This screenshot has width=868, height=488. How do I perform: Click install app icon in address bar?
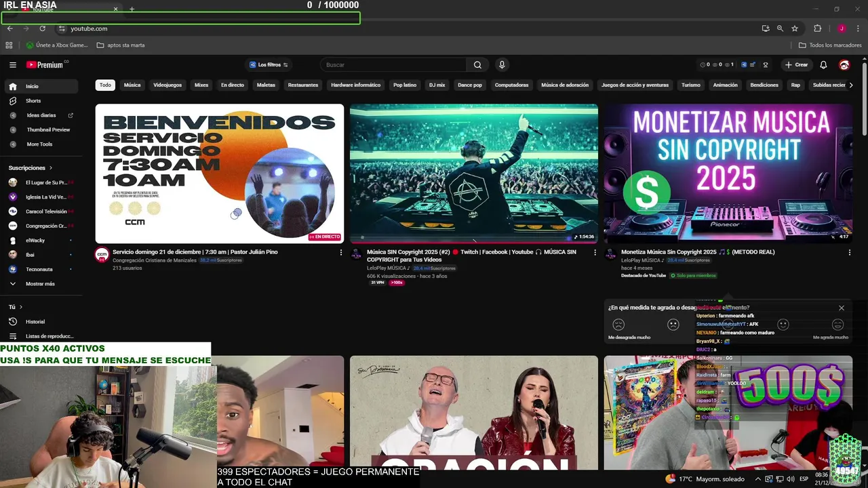point(766,28)
